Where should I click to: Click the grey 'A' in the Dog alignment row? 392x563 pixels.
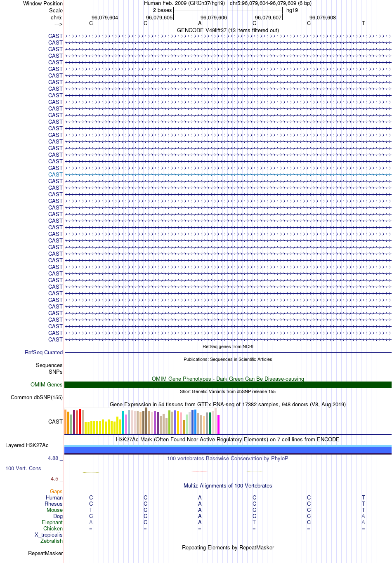(363, 516)
